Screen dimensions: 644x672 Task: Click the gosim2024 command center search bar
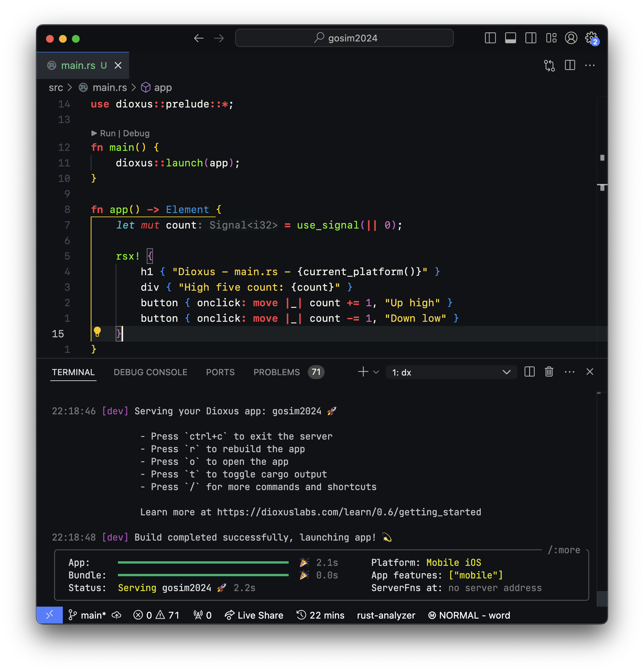[344, 38]
